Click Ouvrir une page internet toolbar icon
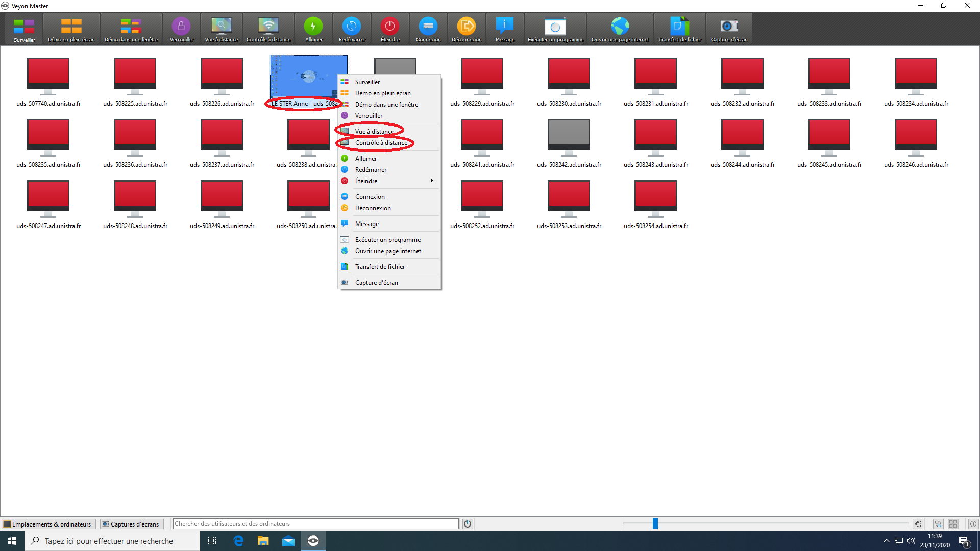 (x=620, y=30)
